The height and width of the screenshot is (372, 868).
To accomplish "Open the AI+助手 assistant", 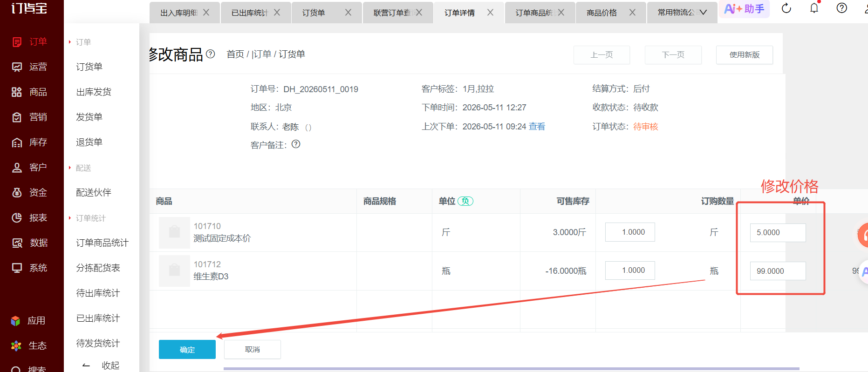I will pos(744,9).
